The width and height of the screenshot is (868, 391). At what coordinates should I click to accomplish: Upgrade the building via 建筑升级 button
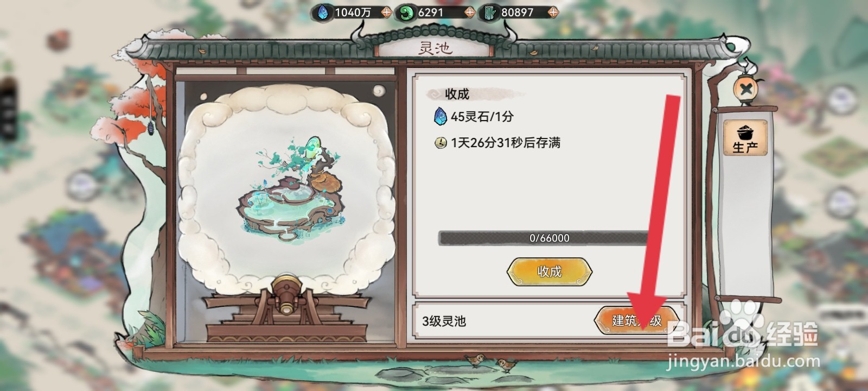pyautogui.click(x=637, y=320)
